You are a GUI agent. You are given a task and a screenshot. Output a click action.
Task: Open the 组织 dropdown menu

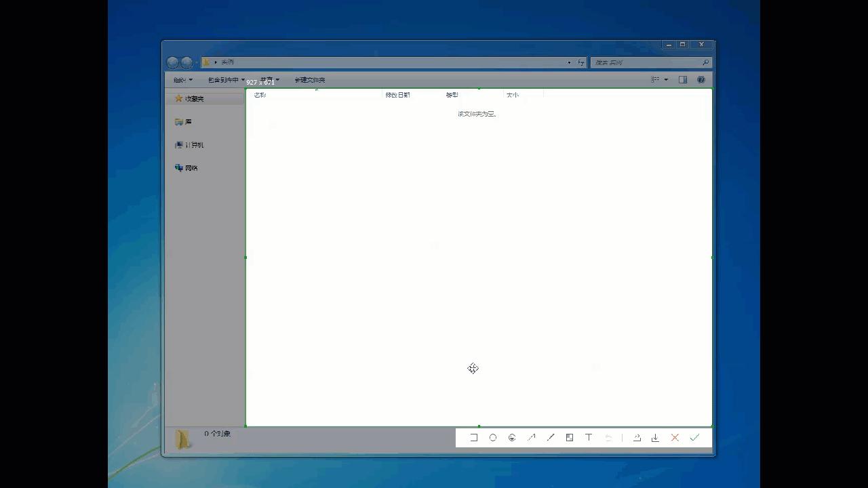(183, 80)
